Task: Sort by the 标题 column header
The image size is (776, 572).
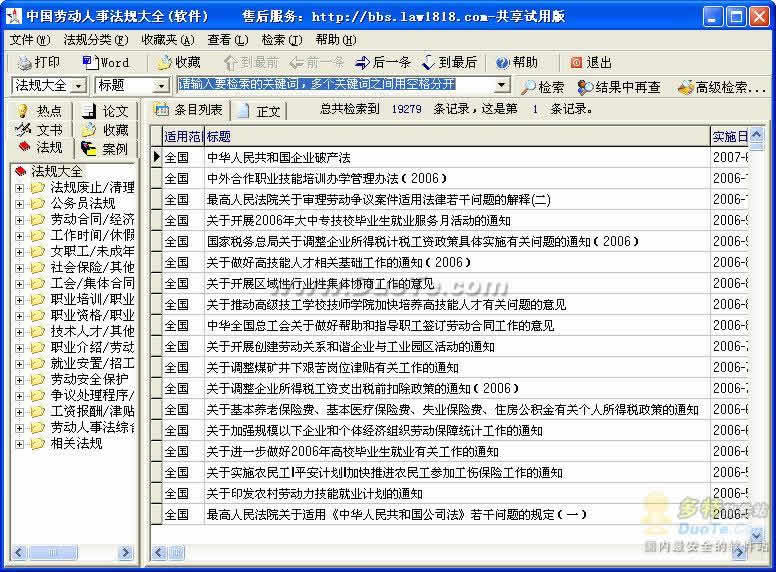Action: coord(457,136)
